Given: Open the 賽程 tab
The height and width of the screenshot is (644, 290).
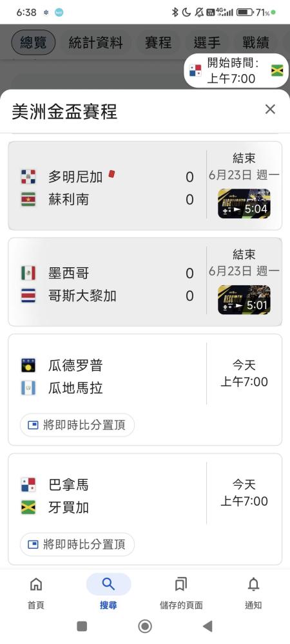Looking at the screenshot, I should point(158,43).
